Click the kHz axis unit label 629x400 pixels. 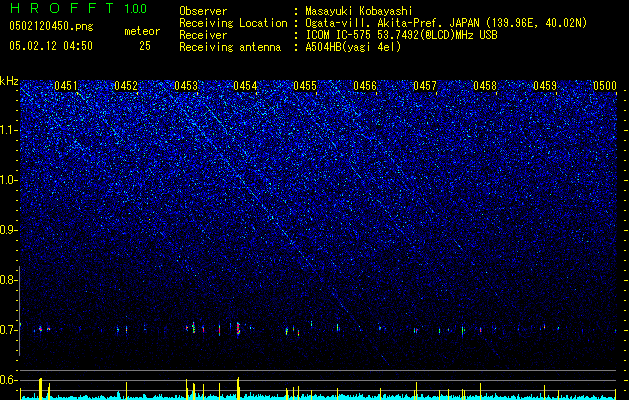coord(9,81)
